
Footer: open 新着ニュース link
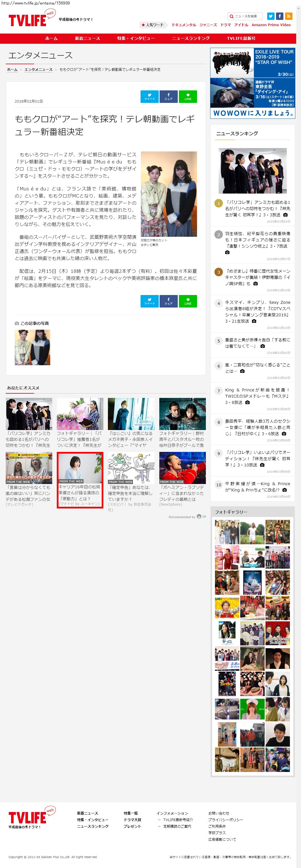point(87,813)
